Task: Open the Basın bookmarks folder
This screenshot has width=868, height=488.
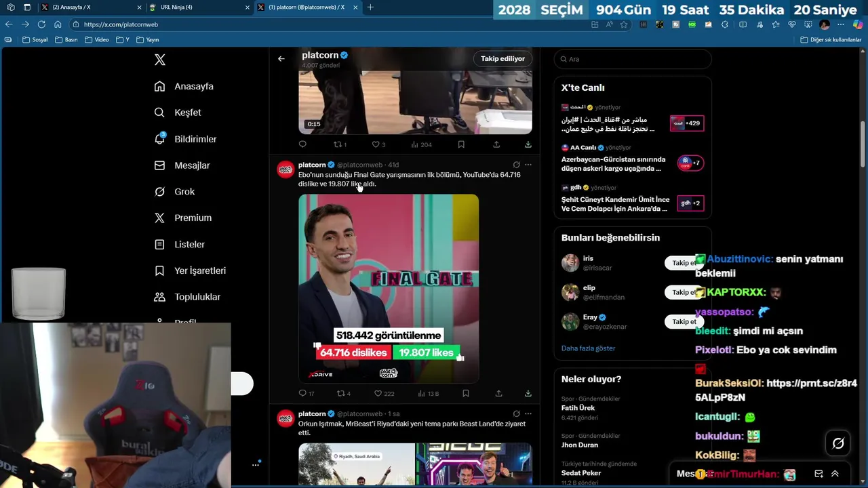Action: [x=66, y=40]
